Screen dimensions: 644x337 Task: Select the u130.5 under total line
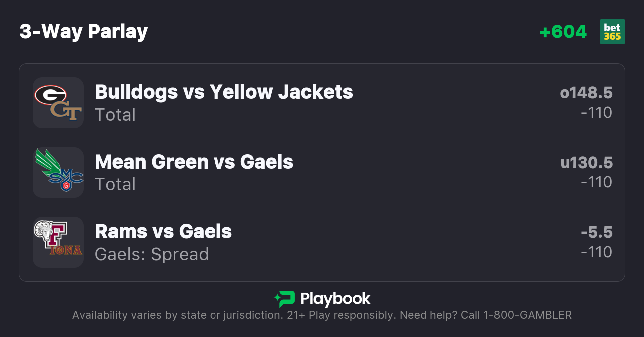(x=586, y=163)
